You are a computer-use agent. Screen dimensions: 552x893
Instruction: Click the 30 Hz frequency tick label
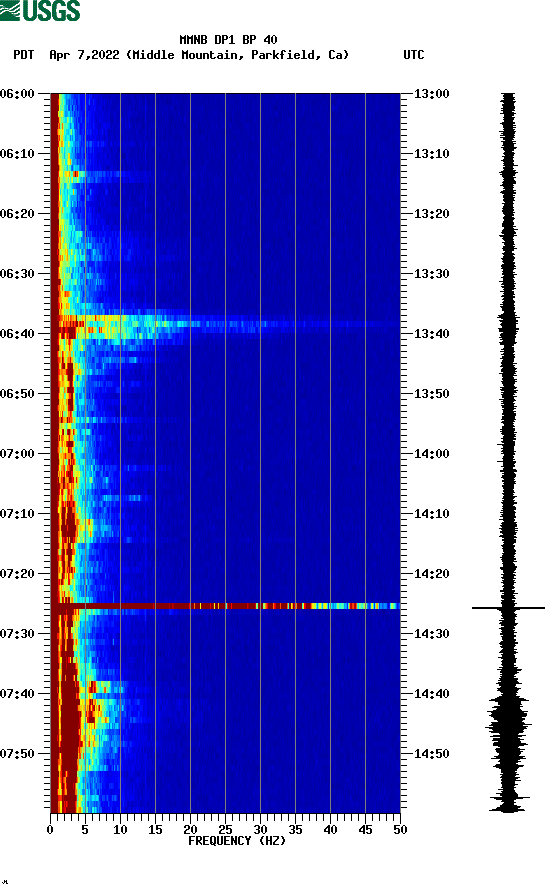tap(260, 830)
